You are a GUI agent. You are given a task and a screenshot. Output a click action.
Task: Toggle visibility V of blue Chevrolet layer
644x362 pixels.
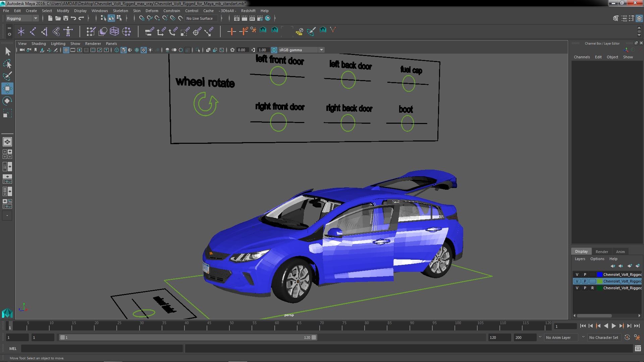pyautogui.click(x=577, y=275)
